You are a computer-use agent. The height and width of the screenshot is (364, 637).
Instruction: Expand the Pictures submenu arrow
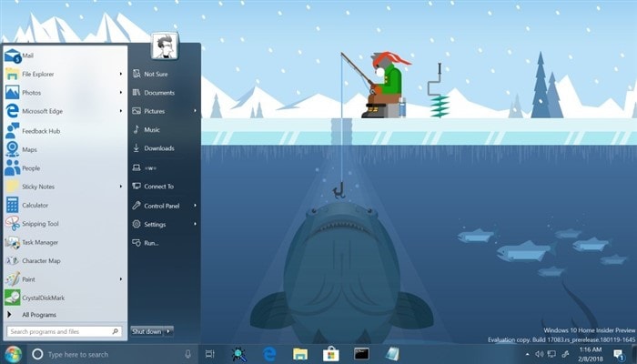click(x=195, y=111)
